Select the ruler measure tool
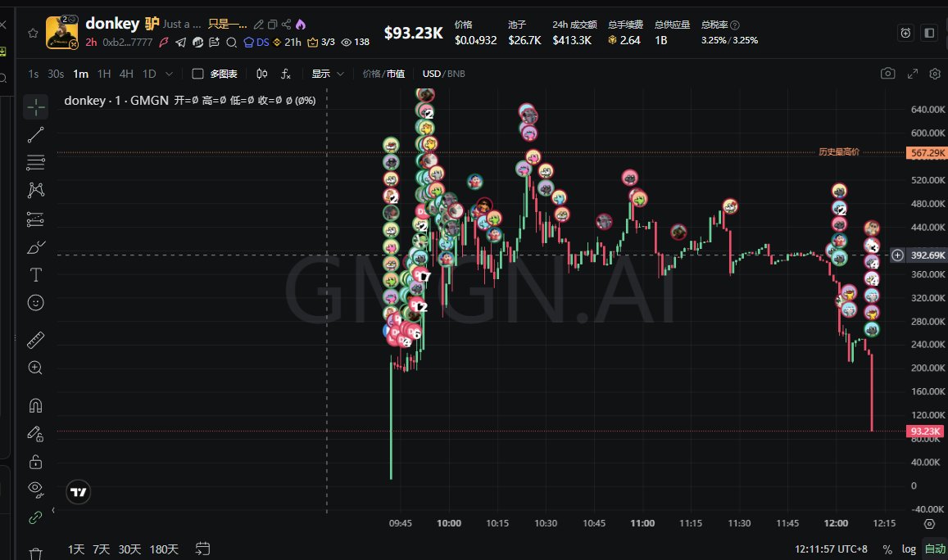The width and height of the screenshot is (948, 560). pos(36,340)
